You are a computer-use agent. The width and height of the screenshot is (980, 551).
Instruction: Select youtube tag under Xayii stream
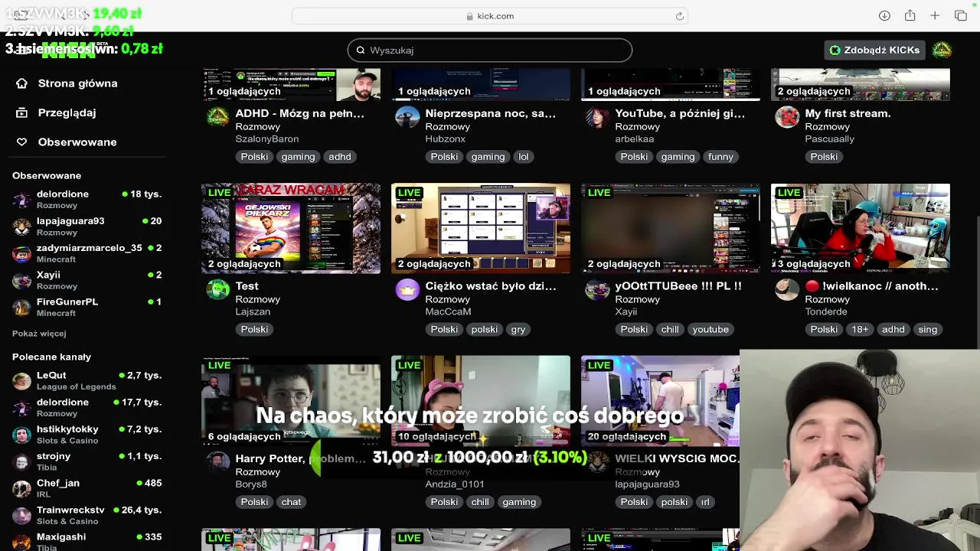coord(710,330)
